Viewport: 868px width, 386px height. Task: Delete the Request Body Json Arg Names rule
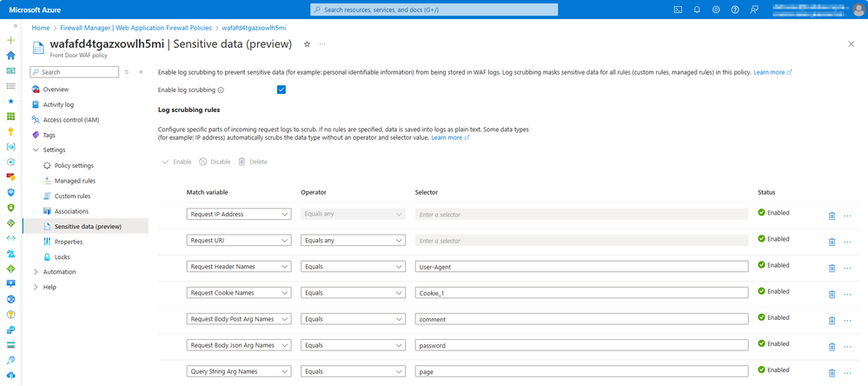click(x=832, y=346)
